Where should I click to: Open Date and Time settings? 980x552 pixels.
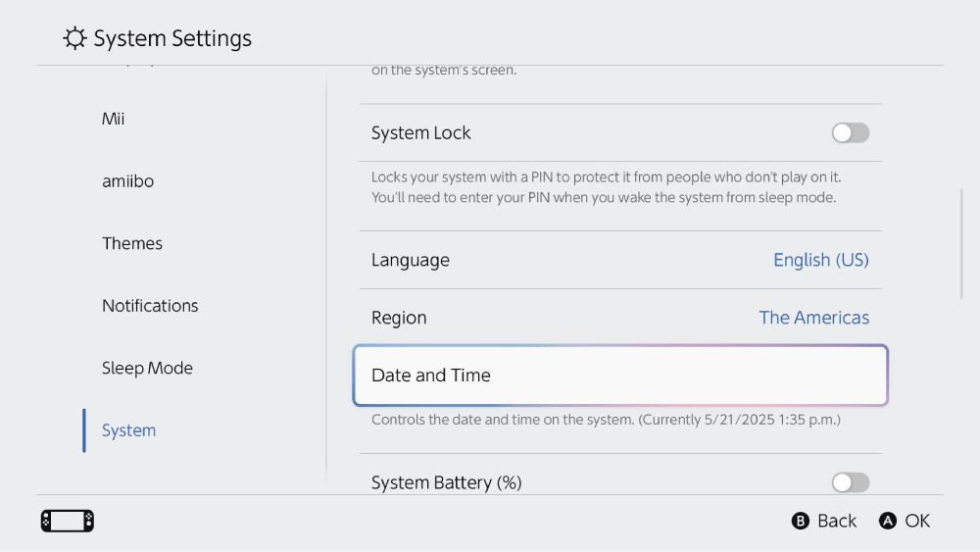[620, 376]
